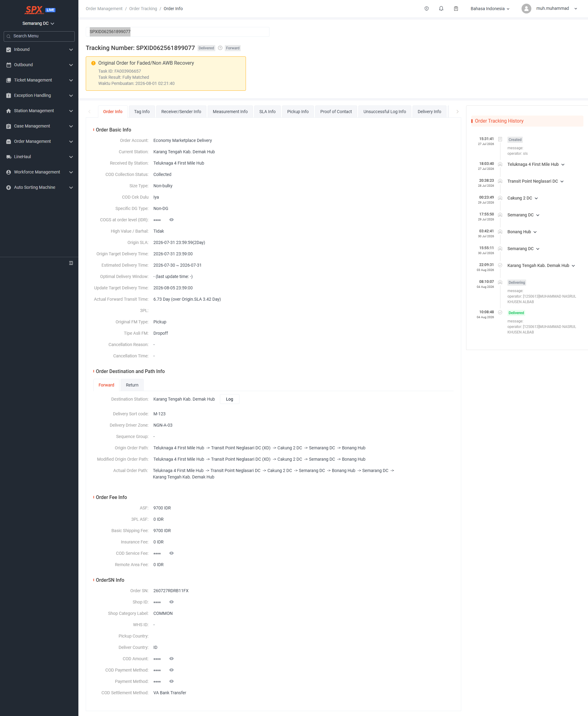
Task: Collapse the sidebar with the menu fold icon
Action: pyautogui.click(x=71, y=263)
